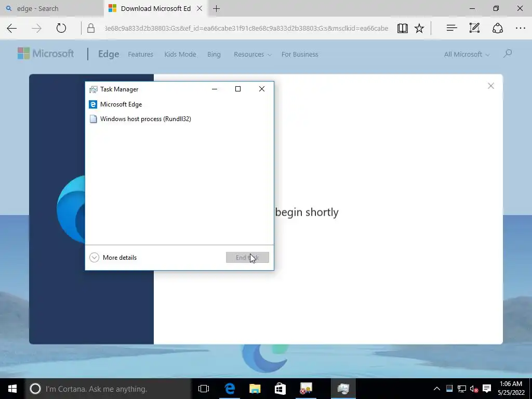
Task: Open Kids Mode page link
Action: click(180, 54)
